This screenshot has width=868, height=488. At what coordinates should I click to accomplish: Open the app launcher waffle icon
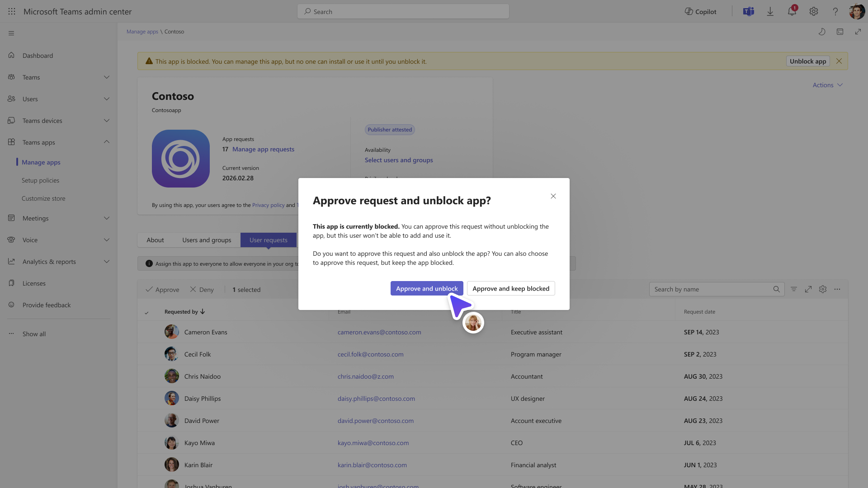12,12
